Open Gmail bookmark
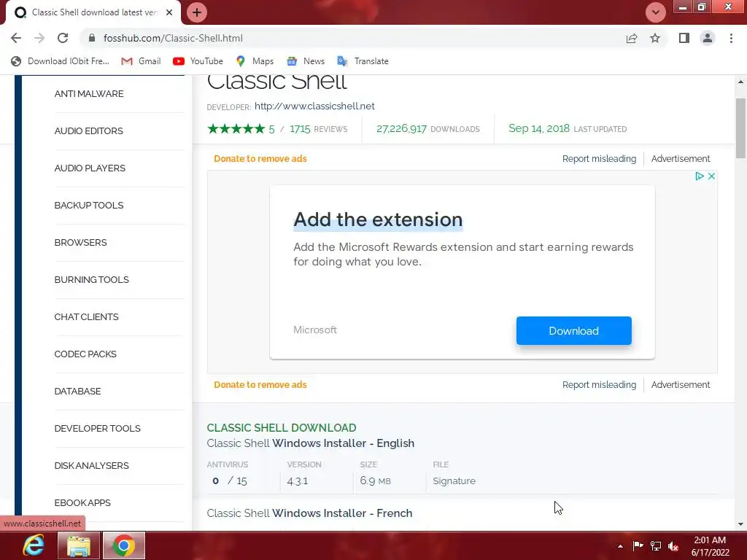Image resolution: width=747 pixels, height=560 pixels. pos(141,61)
